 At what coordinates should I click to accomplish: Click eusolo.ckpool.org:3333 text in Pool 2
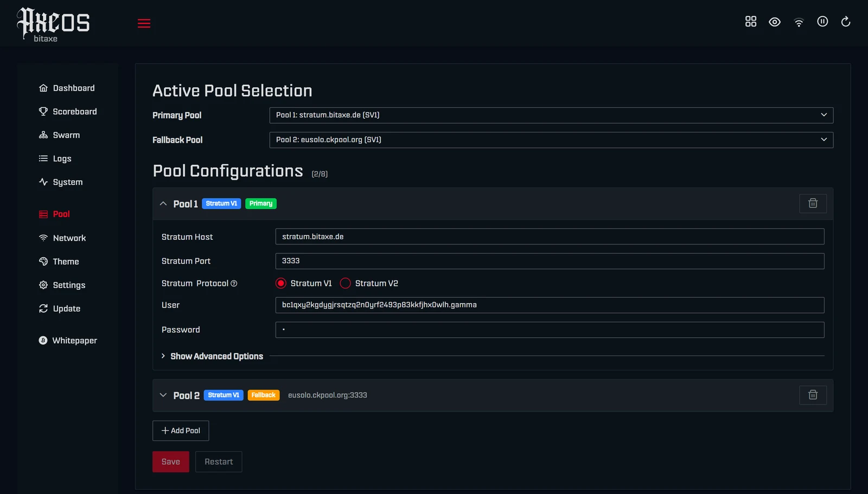click(x=328, y=395)
